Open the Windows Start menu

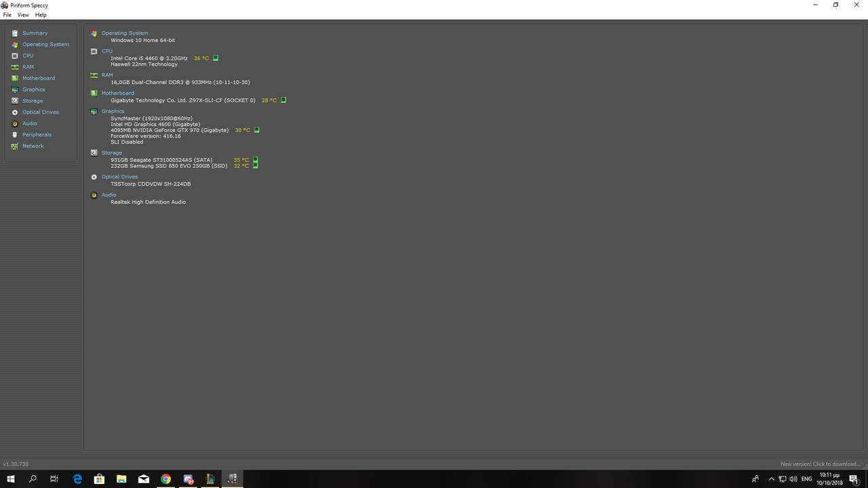point(11,479)
